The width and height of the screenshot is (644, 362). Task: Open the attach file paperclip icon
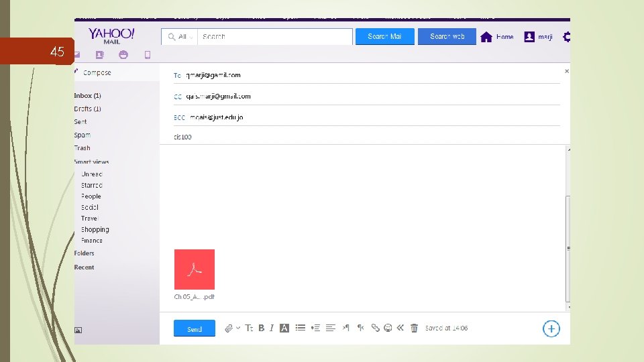click(x=229, y=328)
